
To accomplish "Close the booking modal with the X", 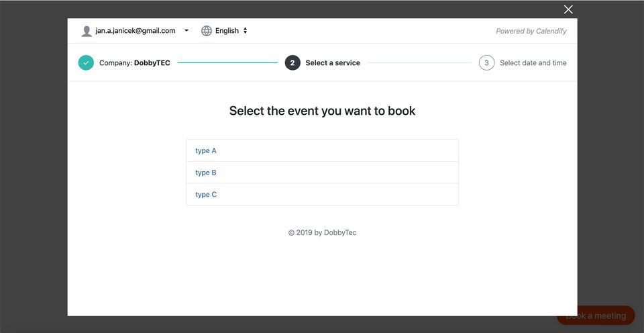I will [x=568, y=9].
